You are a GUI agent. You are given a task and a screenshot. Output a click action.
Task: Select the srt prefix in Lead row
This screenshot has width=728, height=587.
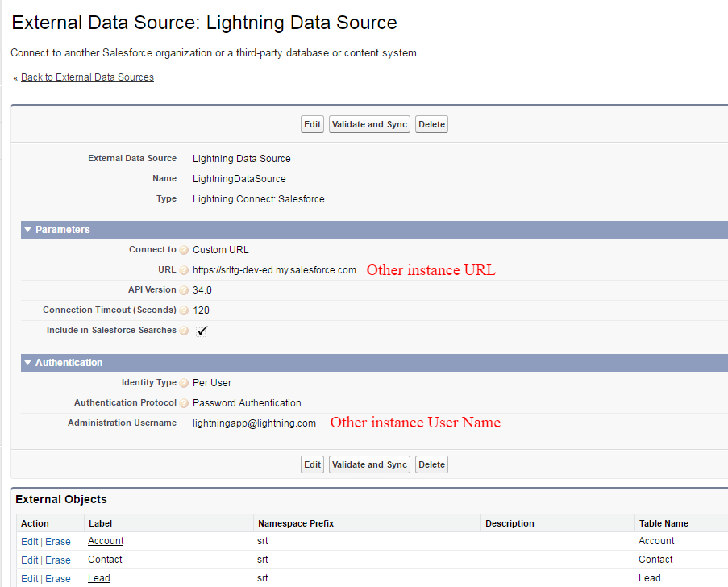(262, 578)
